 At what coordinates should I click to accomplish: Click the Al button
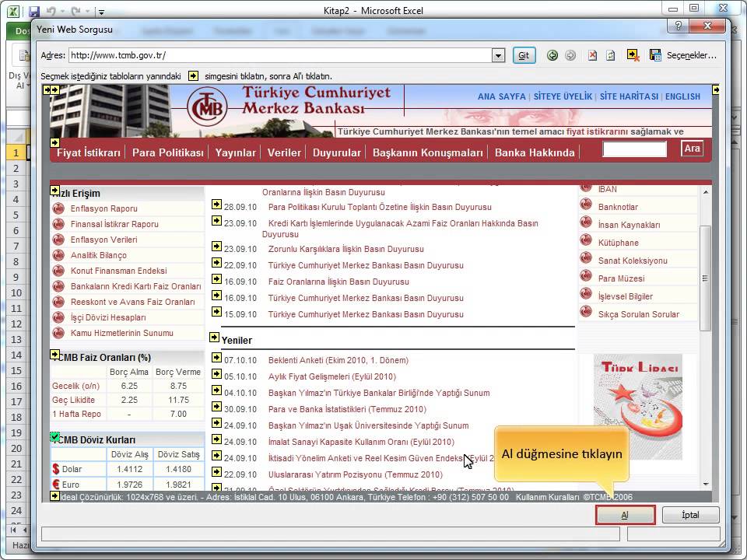(x=625, y=515)
